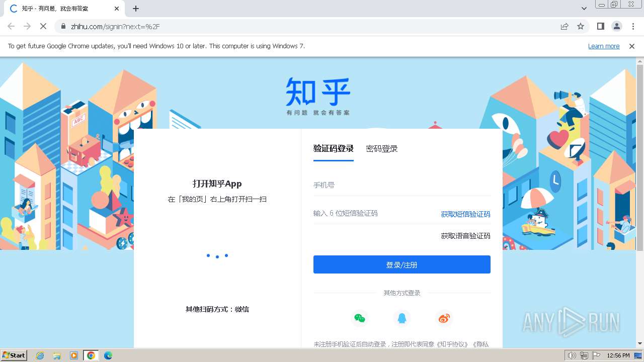
Task: View site info lock icon
Action: point(63,26)
